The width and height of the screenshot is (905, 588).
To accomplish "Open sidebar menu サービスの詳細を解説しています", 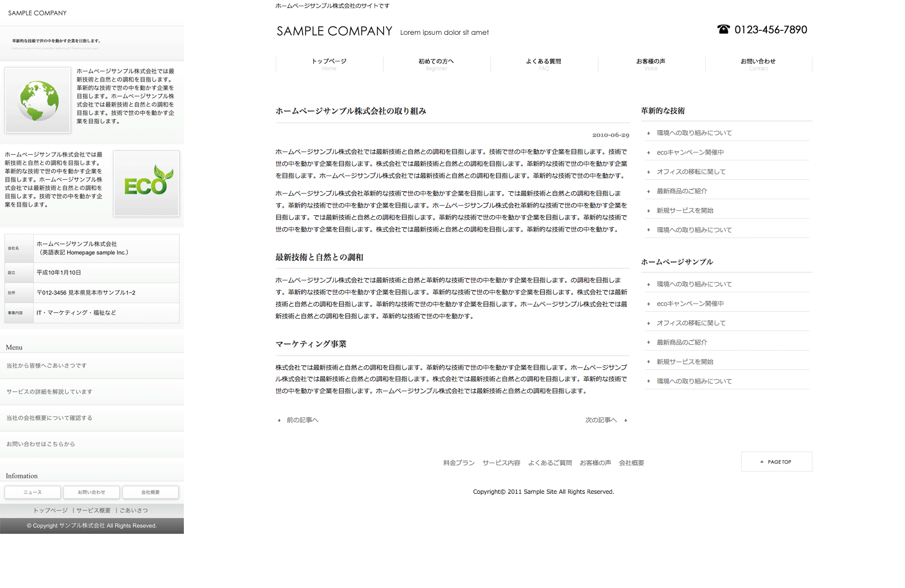I will click(49, 392).
